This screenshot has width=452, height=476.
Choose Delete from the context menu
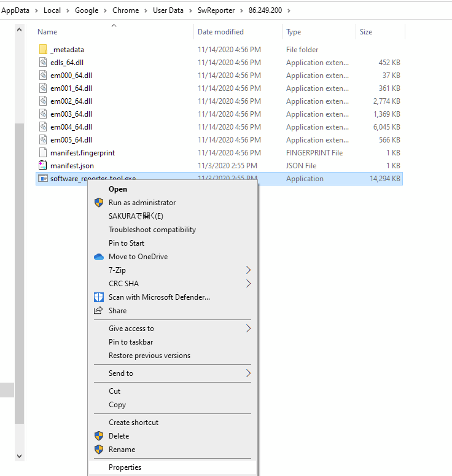pos(173,436)
